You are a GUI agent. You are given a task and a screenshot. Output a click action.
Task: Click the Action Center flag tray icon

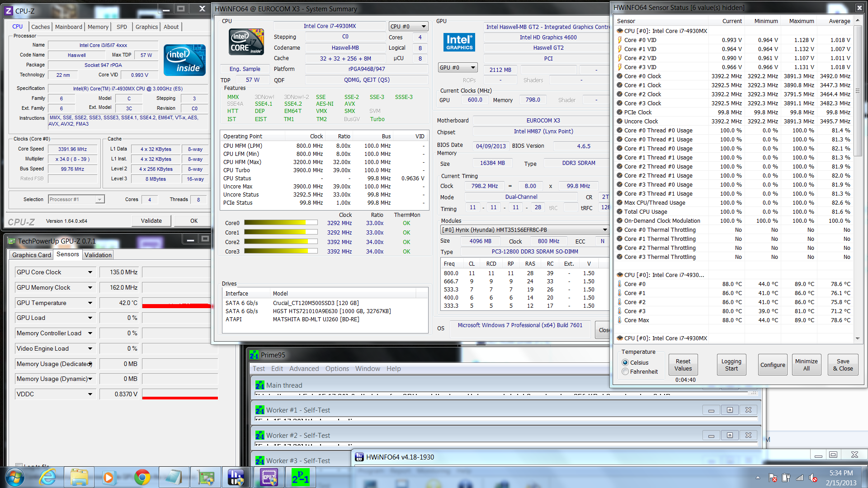coord(773,478)
